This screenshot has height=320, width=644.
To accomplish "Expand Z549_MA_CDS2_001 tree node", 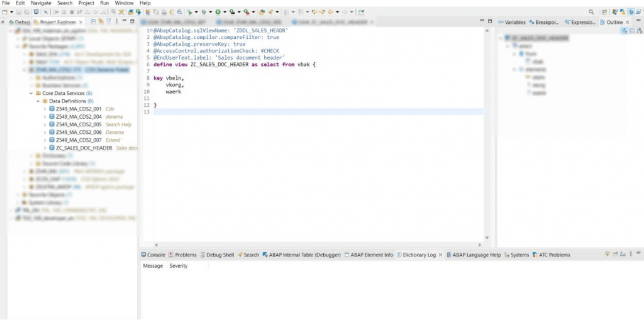I will point(45,109).
